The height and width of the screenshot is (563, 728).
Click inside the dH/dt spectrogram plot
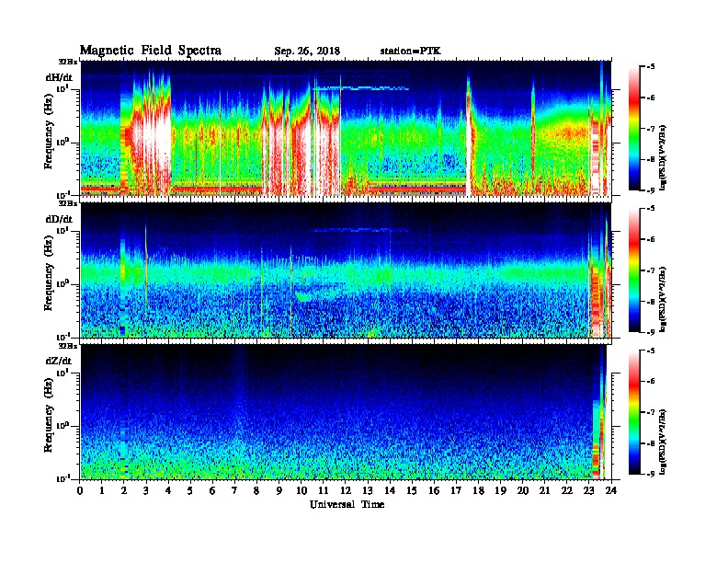pos(346,128)
